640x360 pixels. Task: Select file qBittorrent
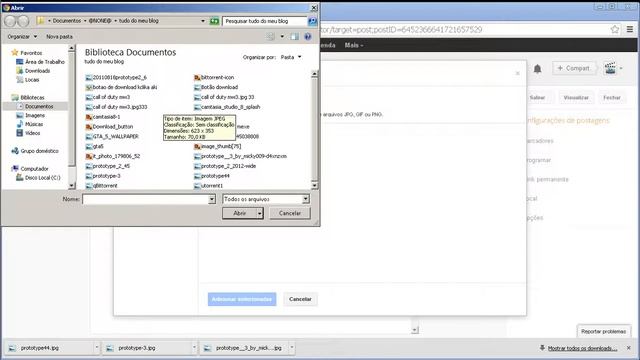(102, 186)
